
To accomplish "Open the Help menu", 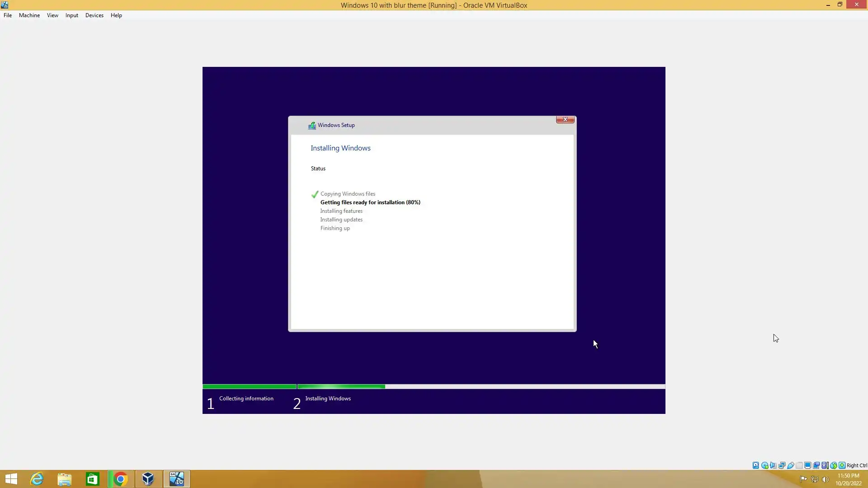I will (x=116, y=15).
